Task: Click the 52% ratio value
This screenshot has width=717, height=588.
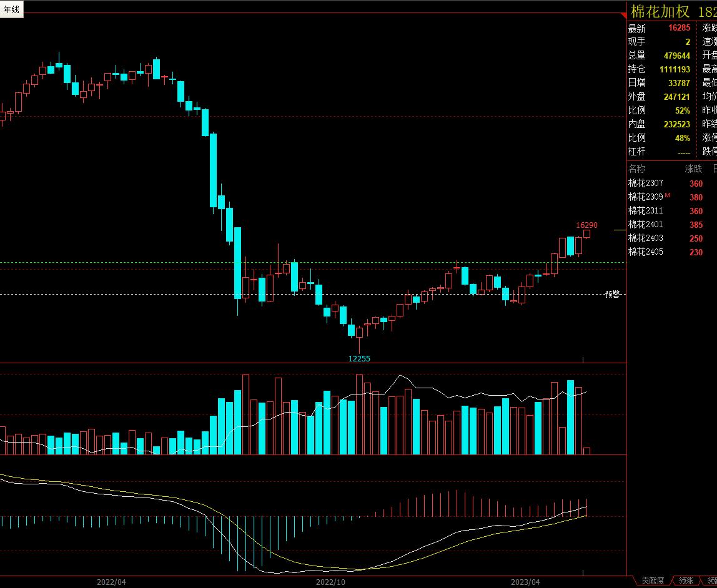Action: (x=682, y=110)
